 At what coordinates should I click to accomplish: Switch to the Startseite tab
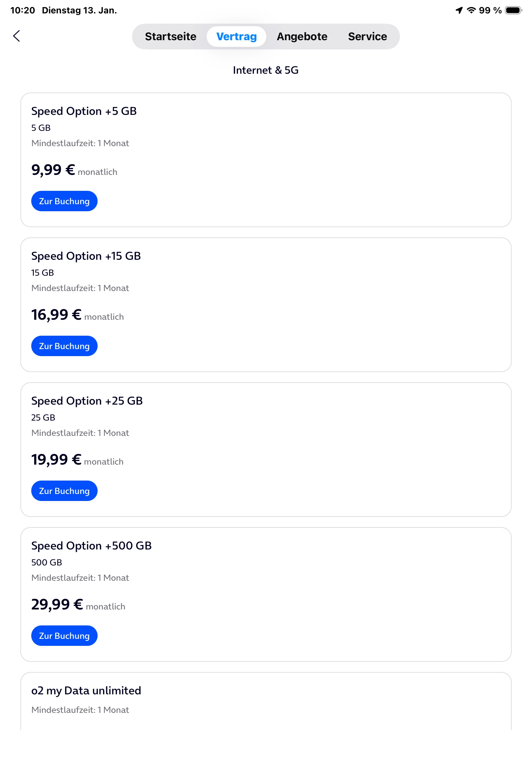click(x=171, y=36)
